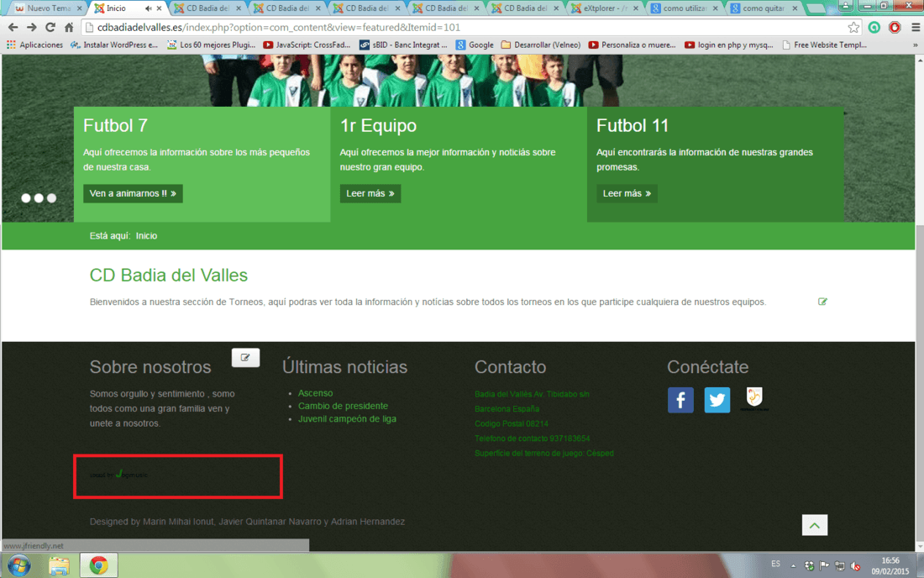Open Ascenso news link

(x=315, y=393)
